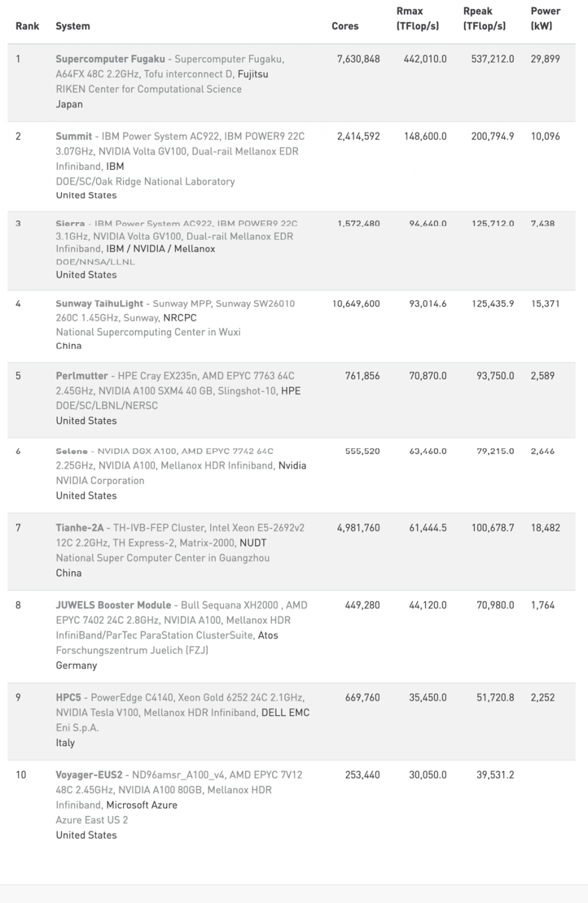Click the RIKEN Center for Computational Science link
Image resolution: width=588 pixels, height=903 pixels.
coord(149,89)
